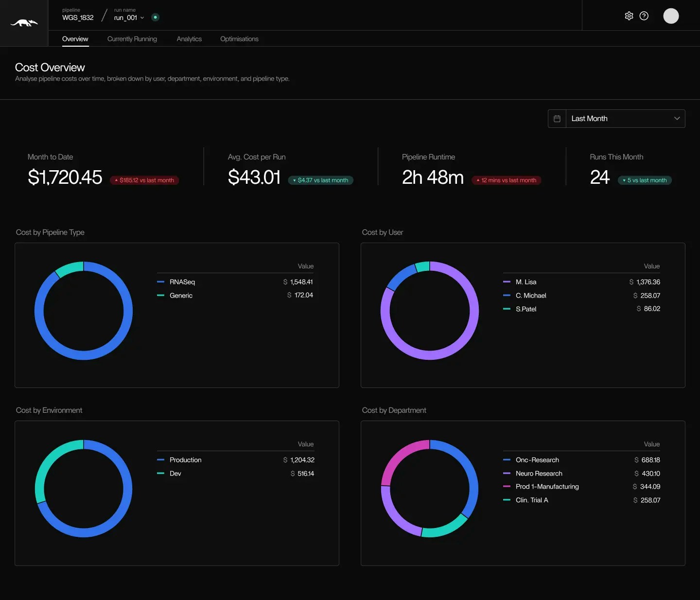Click the red $185.12 vs last month badge
Image resolution: width=700 pixels, height=600 pixels.
click(144, 180)
